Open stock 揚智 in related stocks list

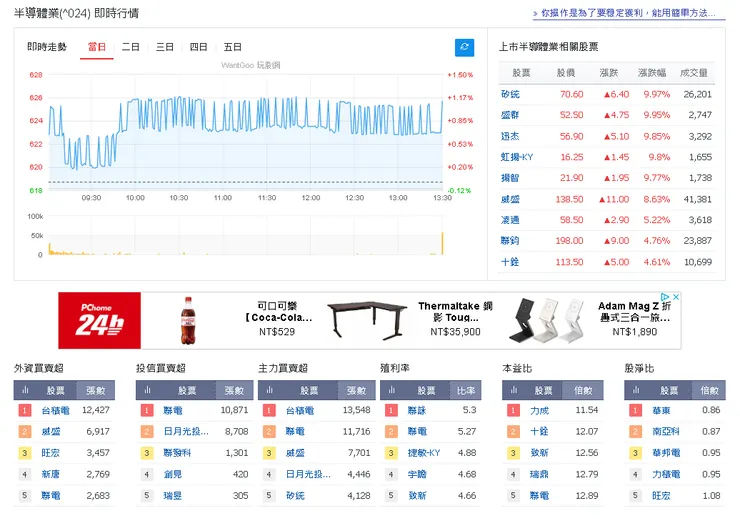click(x=510, y=178)
